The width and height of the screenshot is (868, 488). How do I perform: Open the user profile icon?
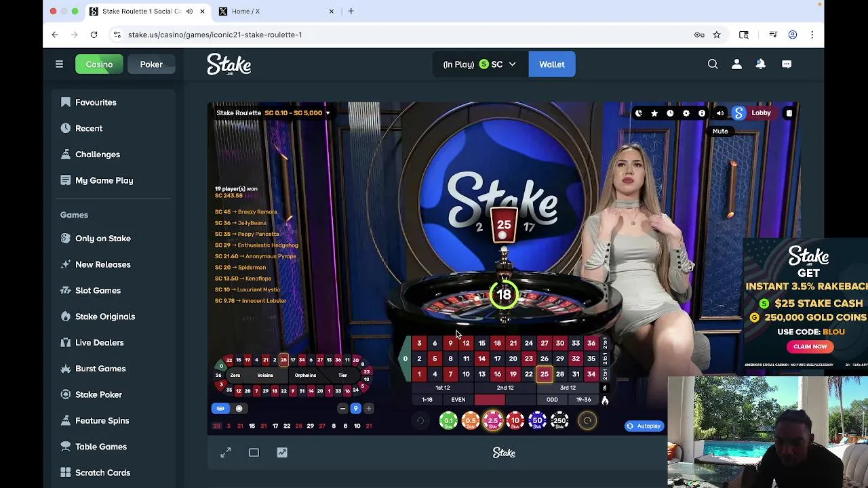pos(736,64)
